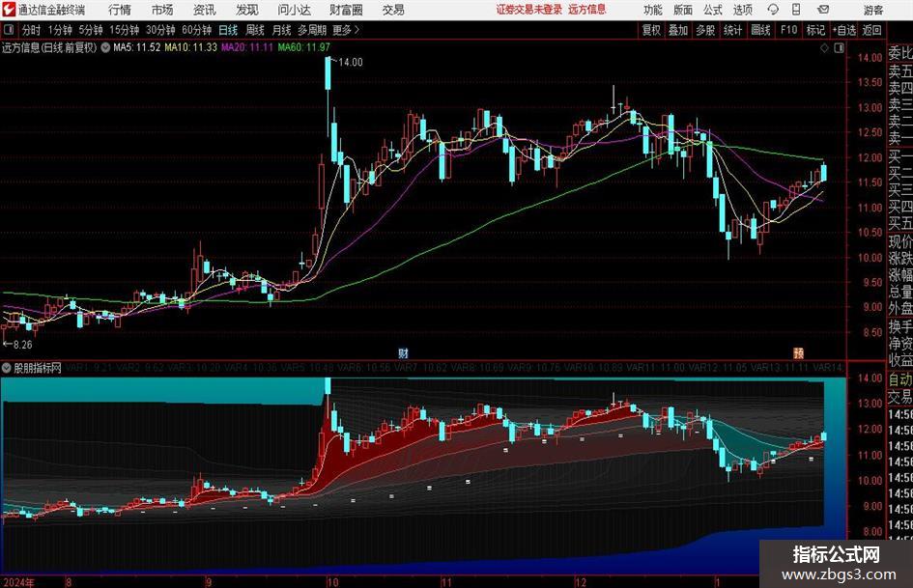The width and height of the screenshot is (913, 588).
Task: Open the 公式 menu
Action: (713, 10)
